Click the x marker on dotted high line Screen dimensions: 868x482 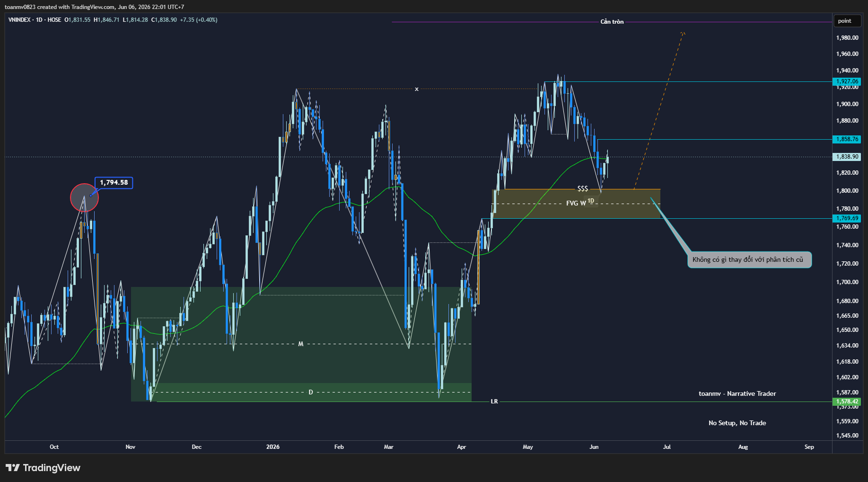coord(417,89)
